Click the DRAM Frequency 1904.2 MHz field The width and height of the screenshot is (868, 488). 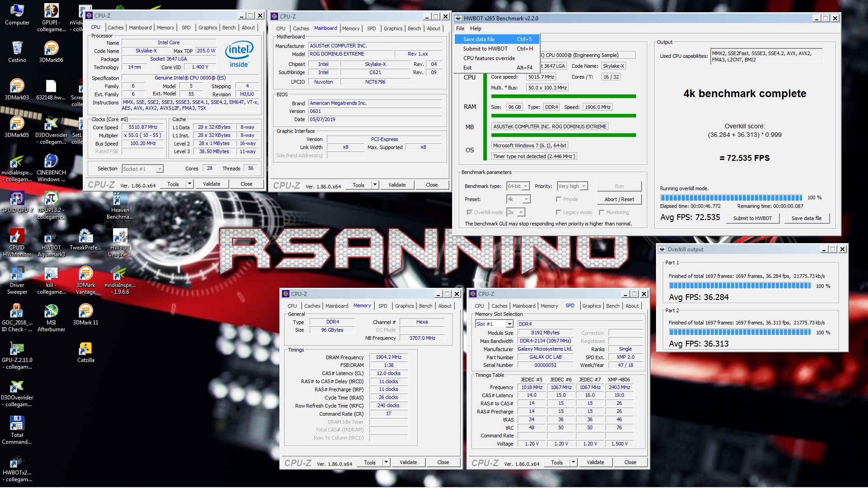[388, 357]
